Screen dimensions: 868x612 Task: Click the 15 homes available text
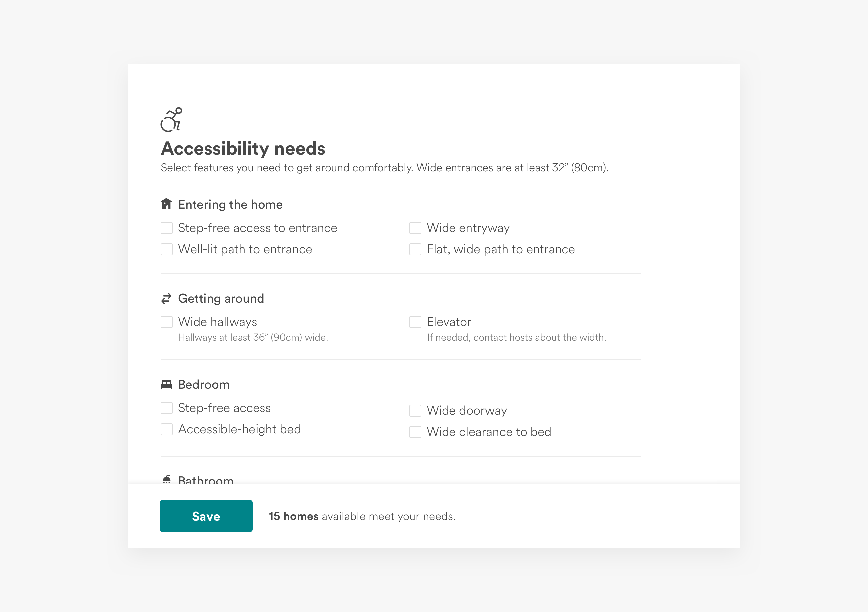(x=362, y=516)
